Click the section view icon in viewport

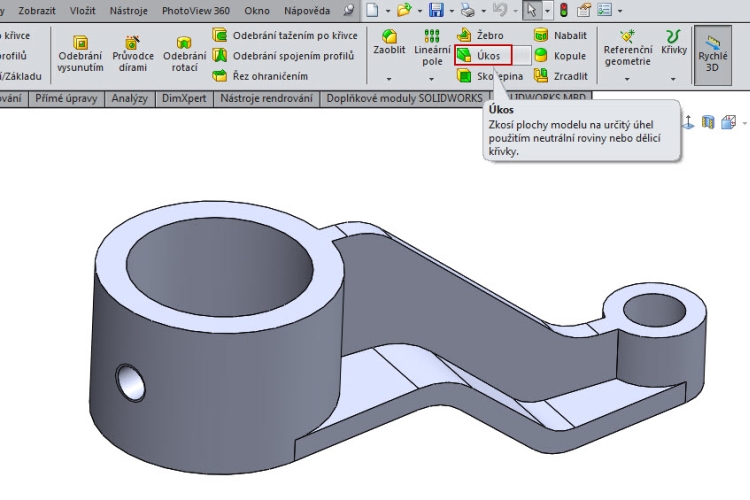click(x=708, y=122)
